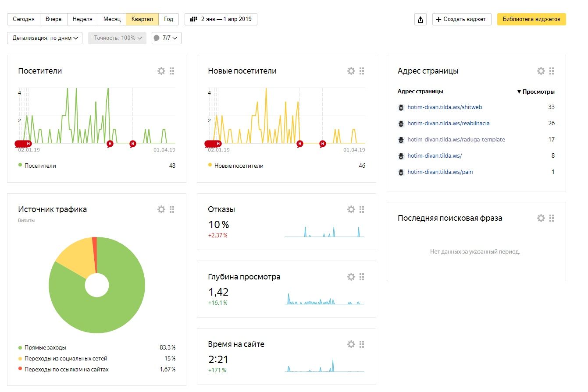Screen dimensions: 588x392
Task: Open hotim-divan.tilda.ws/shitweb page link
Action: [x=445, y=107]
